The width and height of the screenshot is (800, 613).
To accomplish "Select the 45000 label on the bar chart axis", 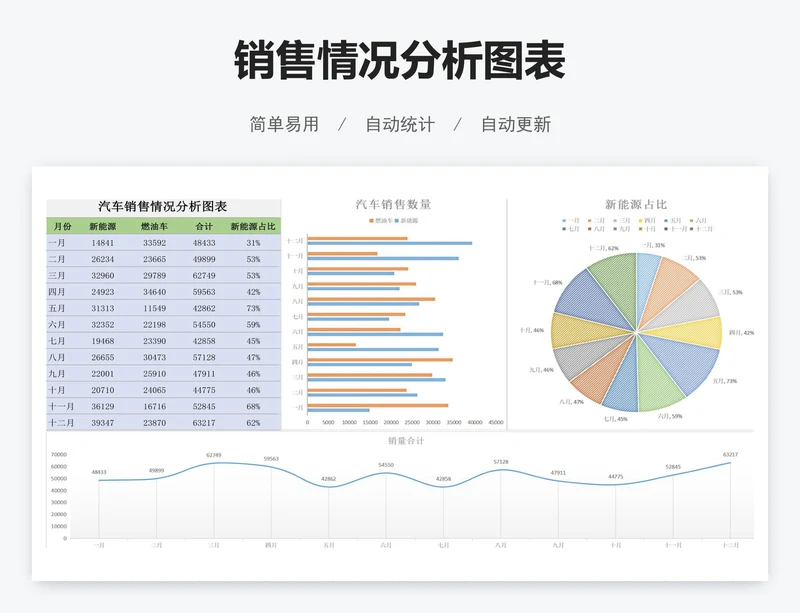I will tap(496, 423).
